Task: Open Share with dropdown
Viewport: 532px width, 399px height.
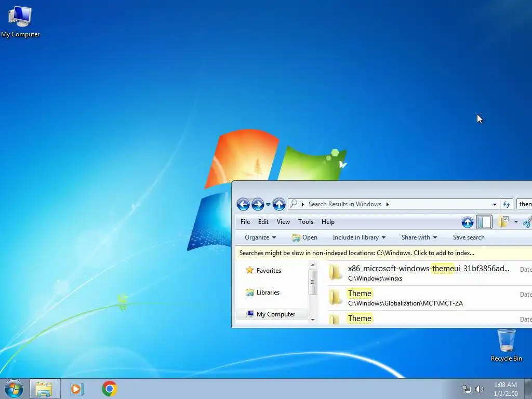Action: 419,237
